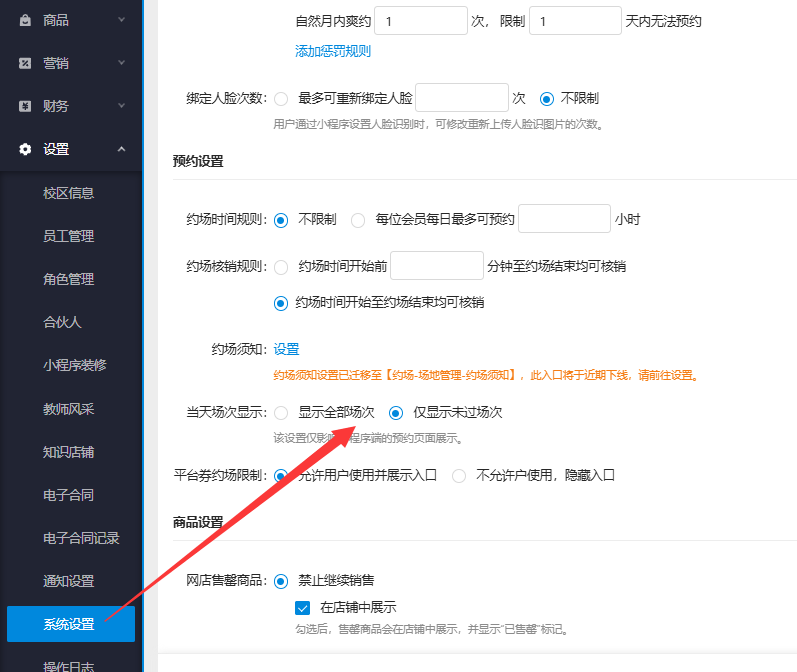Collapse the 设置 menu chevron
Image resolution: width=797 pixels, height=672 pixels.
pos(121,149)
